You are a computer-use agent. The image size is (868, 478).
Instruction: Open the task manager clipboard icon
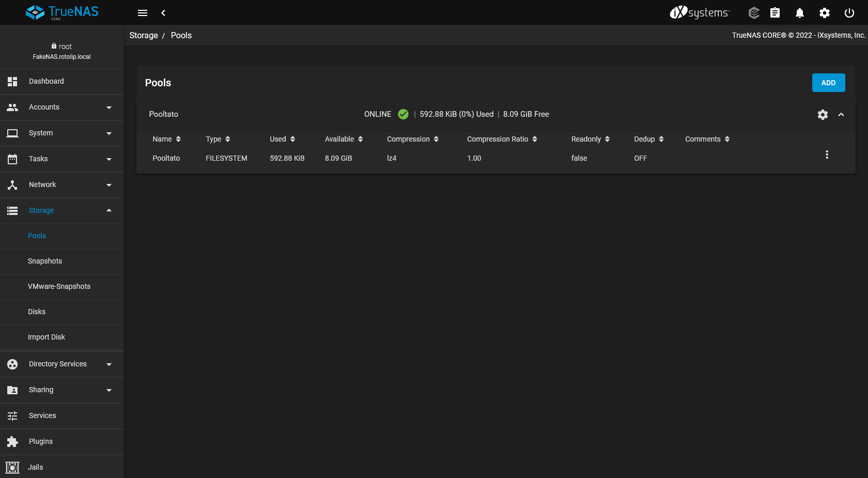774,13
